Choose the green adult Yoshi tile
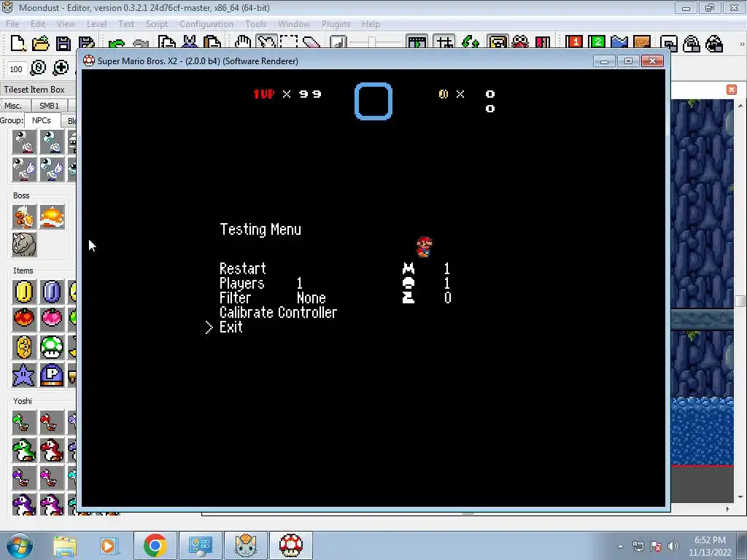Viewport: 747px width, 560px height. pos(24,450)
